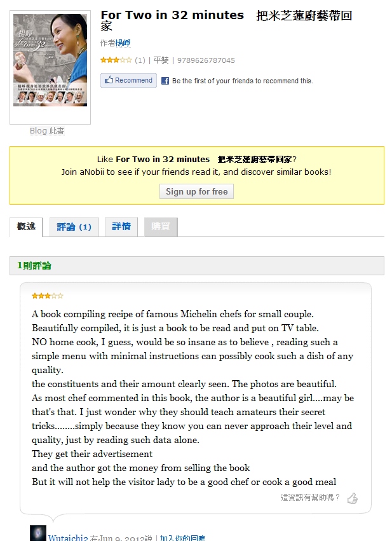Click the 1則評論 section header bar
Viewport: 392px width, 541px height.
coord(196,266)
